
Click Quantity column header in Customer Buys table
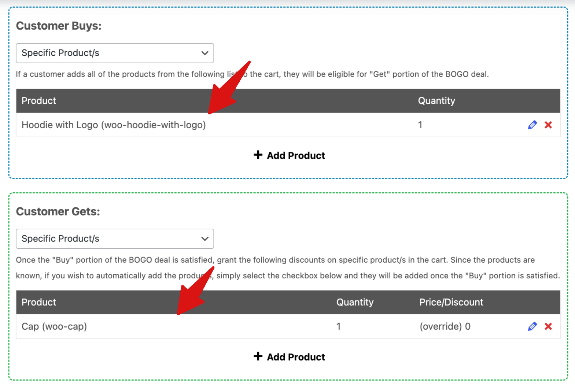point(436,101)
